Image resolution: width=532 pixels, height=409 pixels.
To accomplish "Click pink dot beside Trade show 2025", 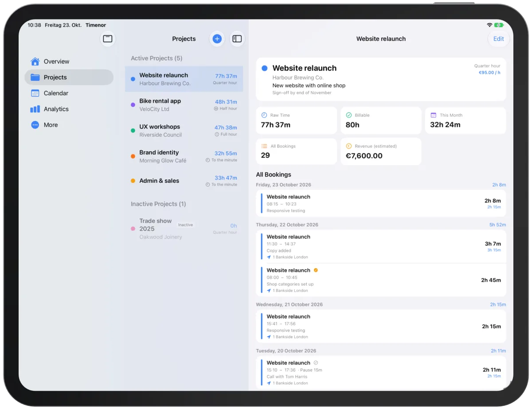I will coord(133,228).
